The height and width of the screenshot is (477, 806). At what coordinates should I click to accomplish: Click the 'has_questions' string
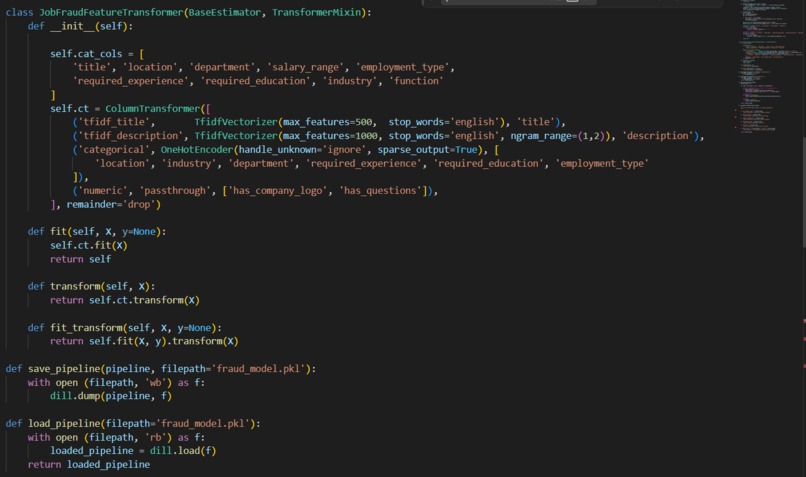click(380, 191)
